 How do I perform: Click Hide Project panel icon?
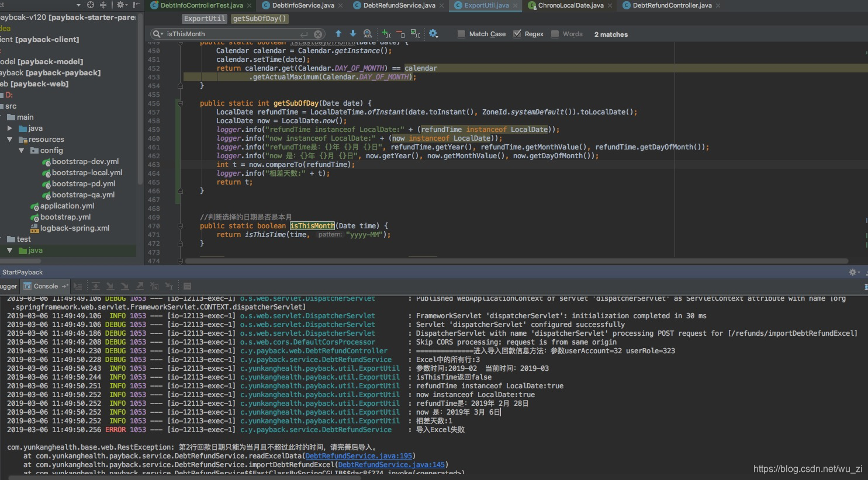(137, 5)
